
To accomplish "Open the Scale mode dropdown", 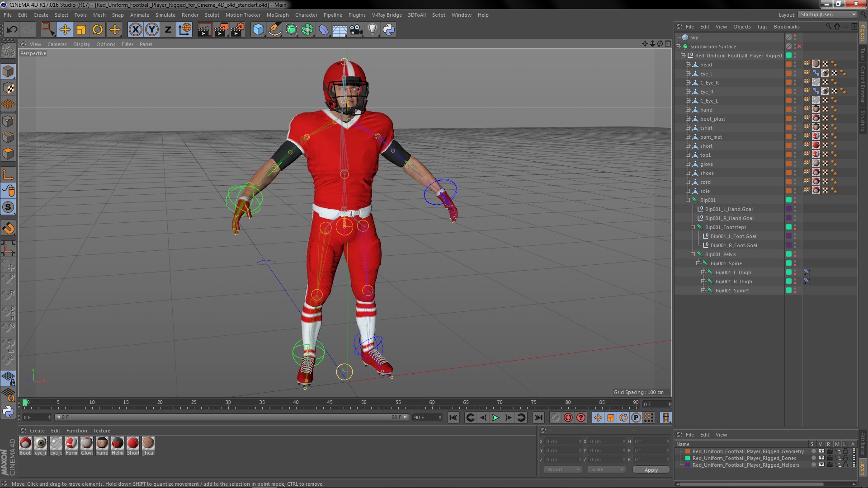I will pyautogui.click(x=607, y=469).
